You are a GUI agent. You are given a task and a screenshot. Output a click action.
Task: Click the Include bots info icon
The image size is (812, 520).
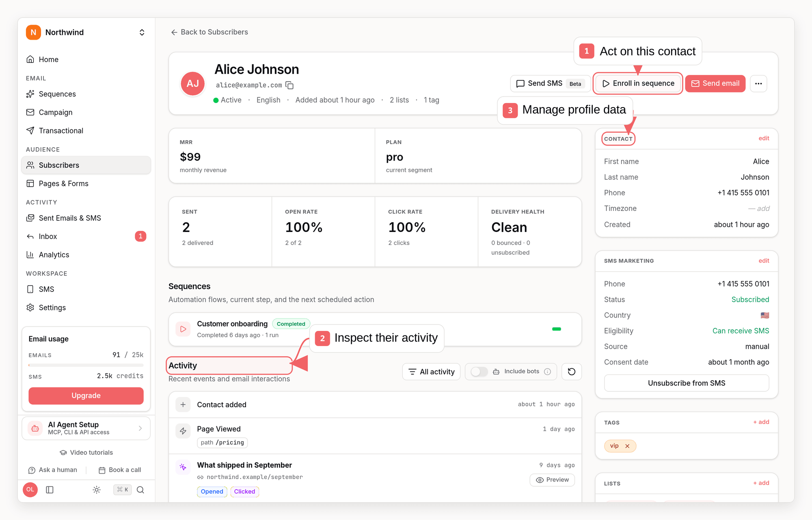[x=547, y=372]
